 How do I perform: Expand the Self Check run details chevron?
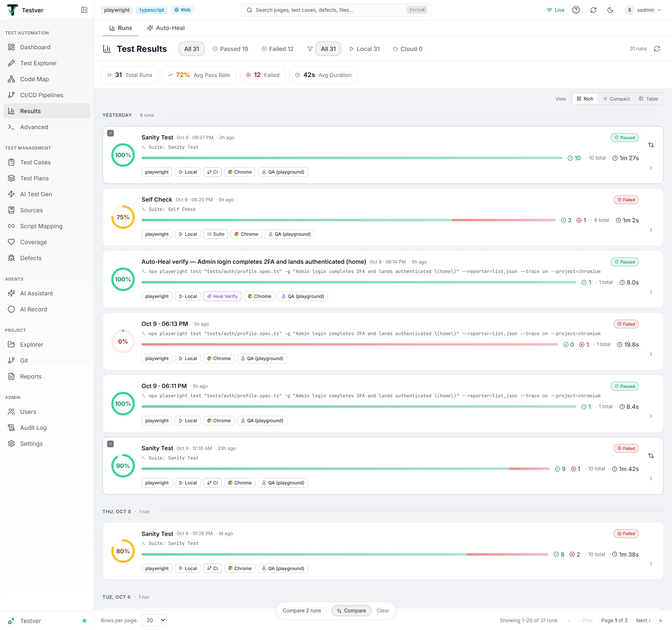click(x=651, y=230)
